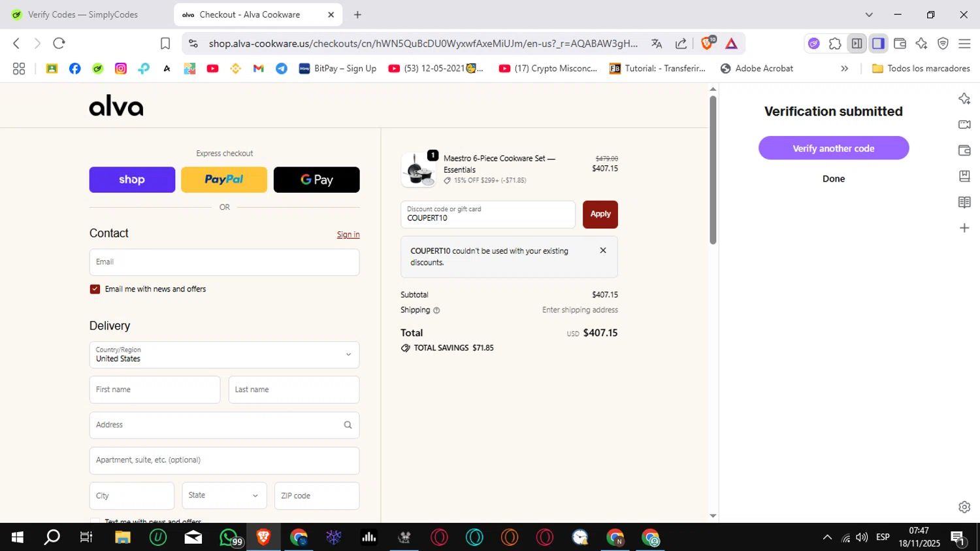Open YouTube bookmark icon

click(212, 68)
